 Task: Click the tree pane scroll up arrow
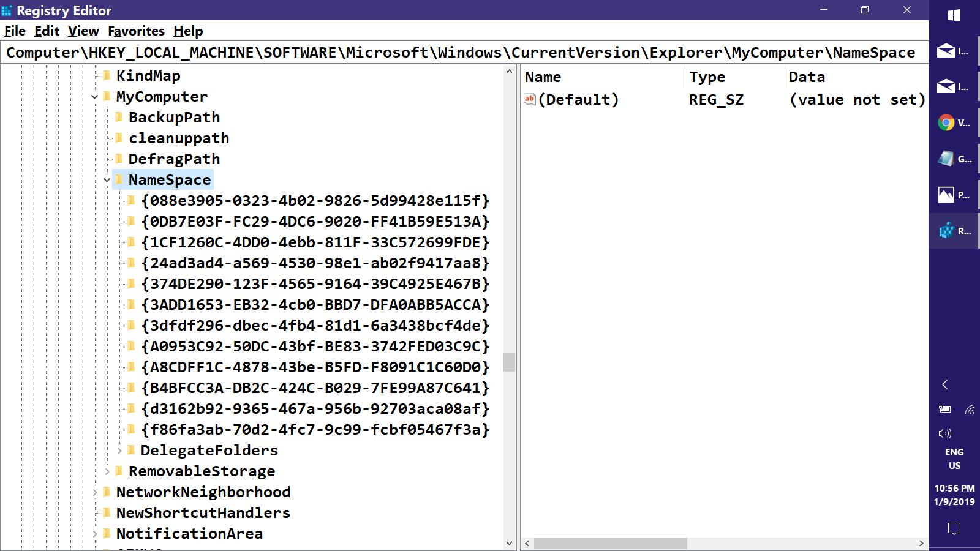(x=509, y=72)
